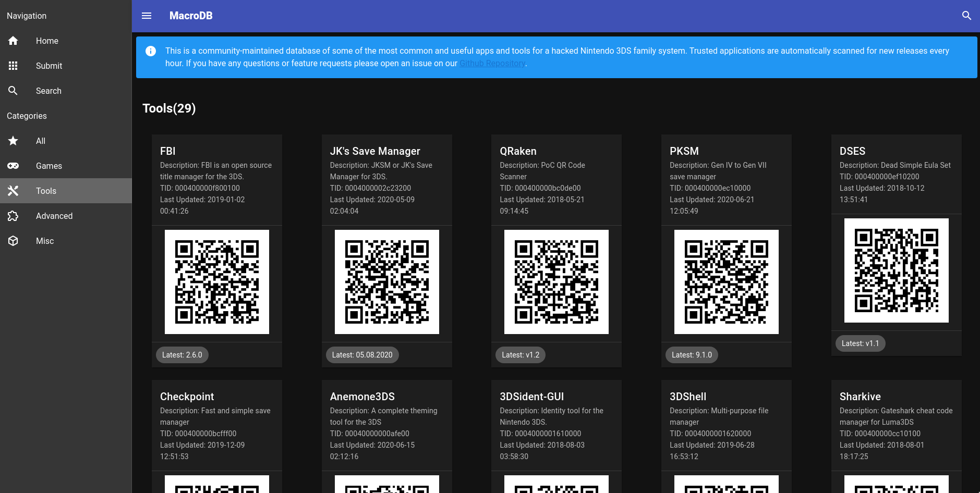Click the MacroDB title in header

click(x=191, y=16)
